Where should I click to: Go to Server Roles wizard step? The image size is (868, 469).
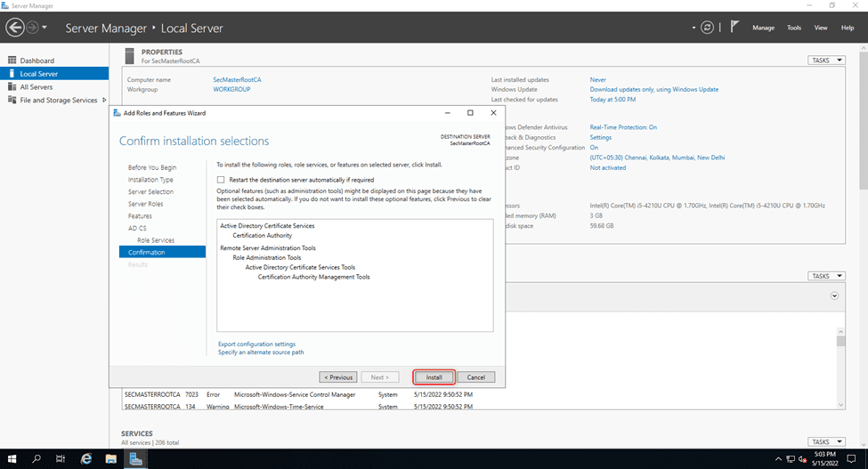click(x=146, y=204)
